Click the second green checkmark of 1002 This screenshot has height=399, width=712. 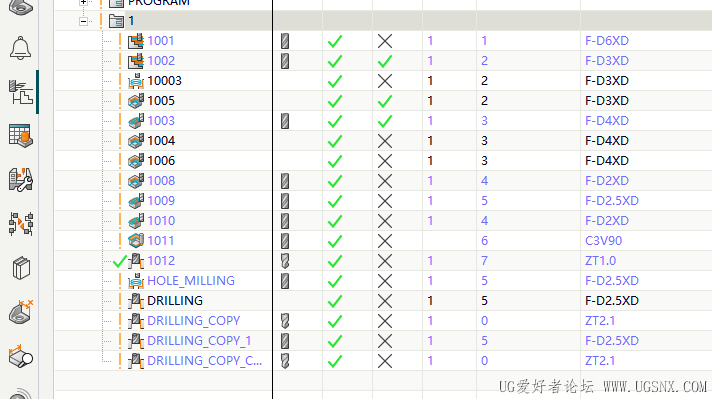385,61
